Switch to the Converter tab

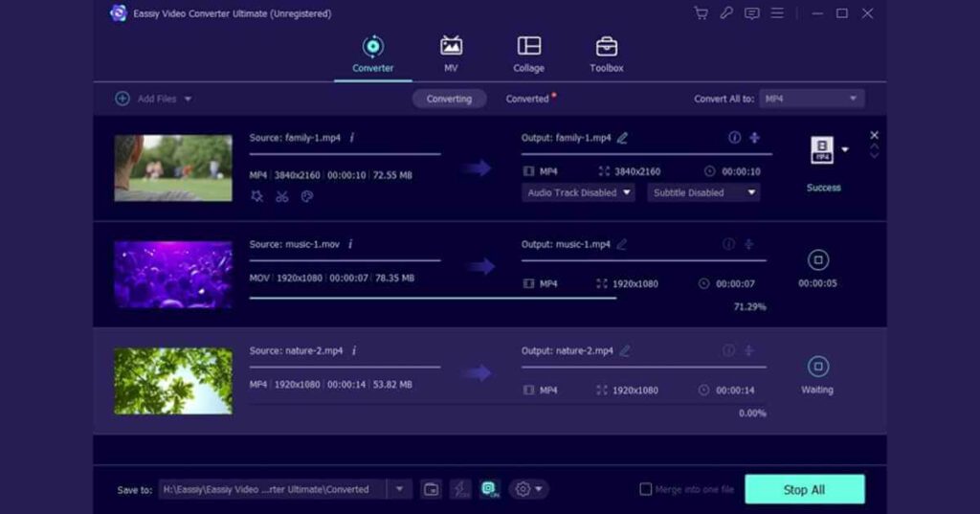pos(372,55)
